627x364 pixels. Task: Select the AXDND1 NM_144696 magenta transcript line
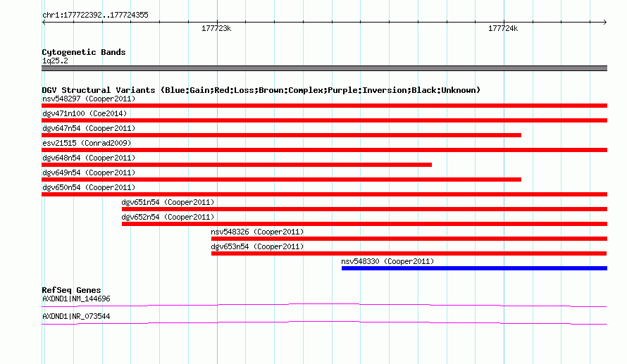324,306
